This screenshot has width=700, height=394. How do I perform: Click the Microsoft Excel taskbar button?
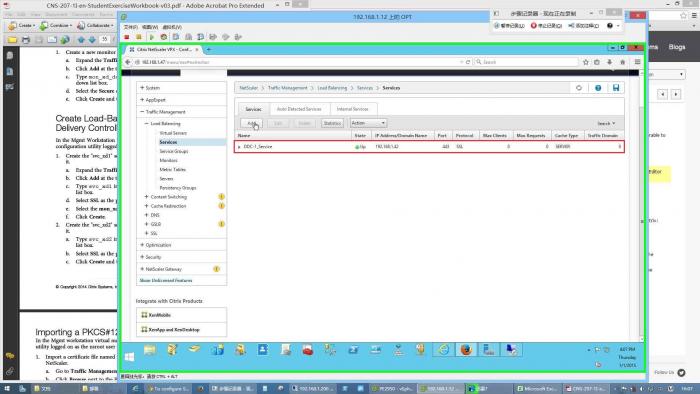pyautogui.click(x=536, y=389)
